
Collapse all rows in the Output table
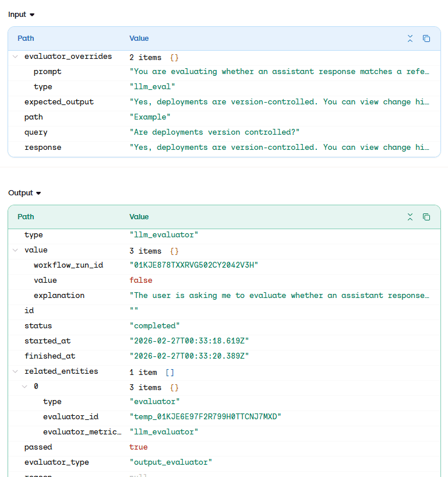(x=410, y=217)
